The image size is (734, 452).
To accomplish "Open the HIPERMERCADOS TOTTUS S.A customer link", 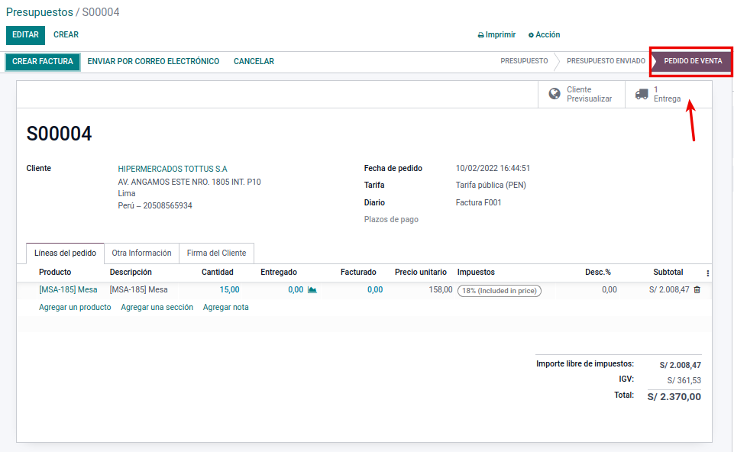I will 172,169.
